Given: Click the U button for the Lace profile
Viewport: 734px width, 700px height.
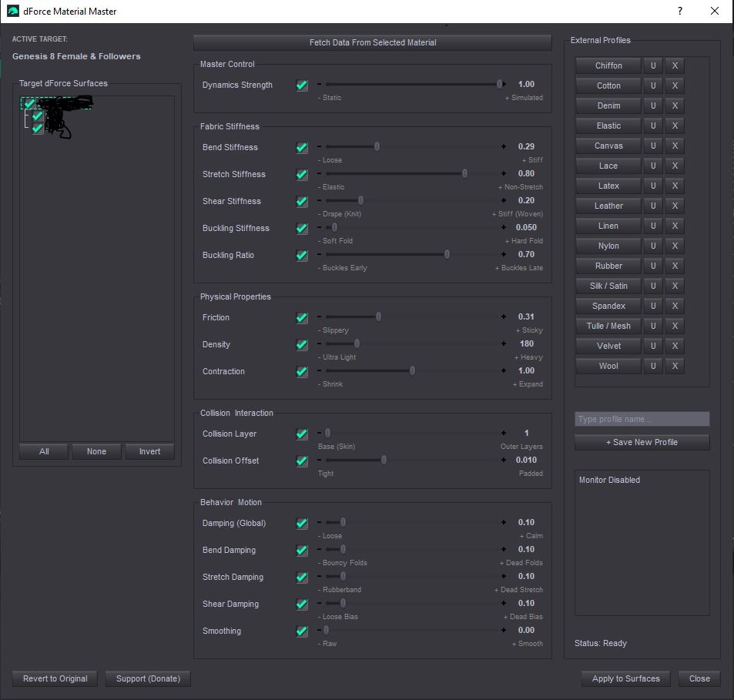Looking at the screenshot, I should [x=653, y=166].
